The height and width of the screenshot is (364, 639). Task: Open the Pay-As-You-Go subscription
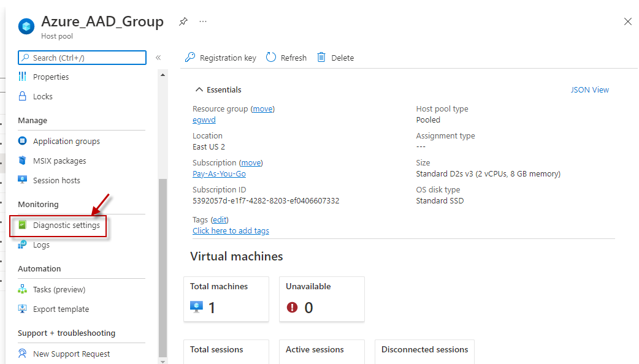pos(220,173)
